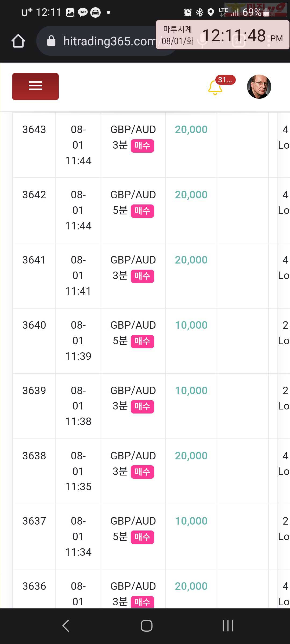The width and height of the screenshot is (290, 644).
Task: Tap the 매수 badge in row 3642
Action: 142,211
